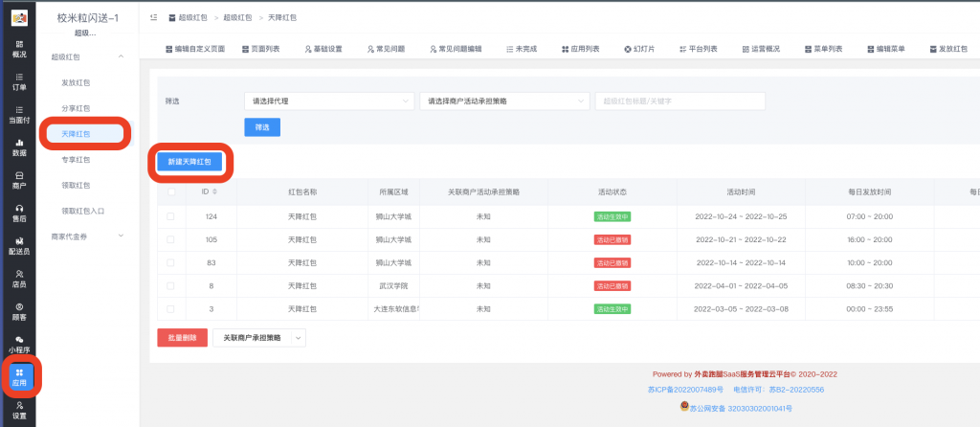Click the 活动生效中 status tag for ID 124
This screenshot has height=427, width=980.
(x=612, y=217)
